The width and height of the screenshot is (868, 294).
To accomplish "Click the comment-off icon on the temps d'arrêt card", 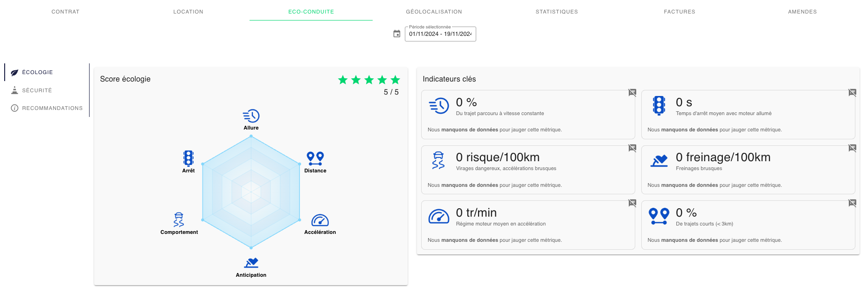I will coord(852,93).
